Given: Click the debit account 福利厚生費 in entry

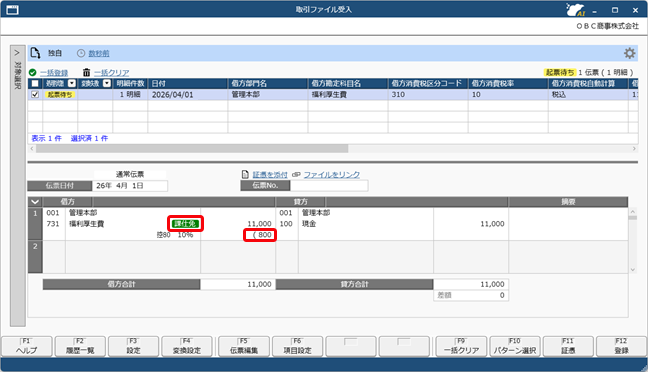Looking at the screenshot, I should pos(86,224).
